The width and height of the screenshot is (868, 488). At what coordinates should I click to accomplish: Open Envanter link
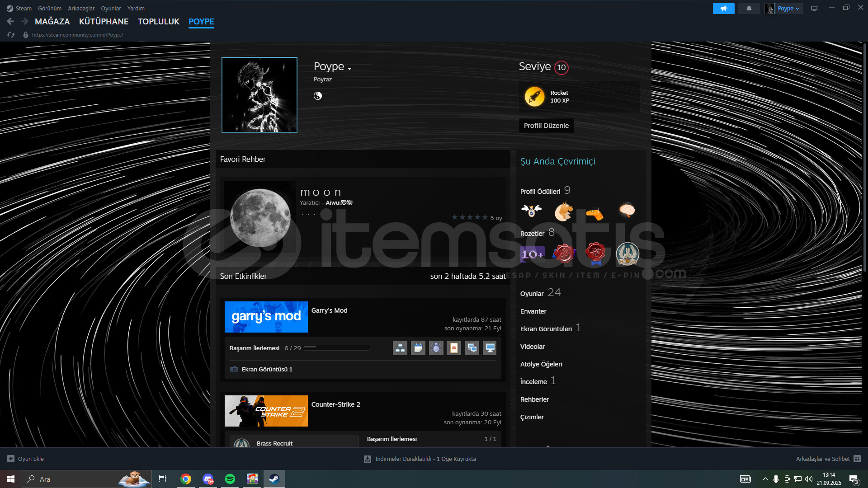(x=533, y=311)
